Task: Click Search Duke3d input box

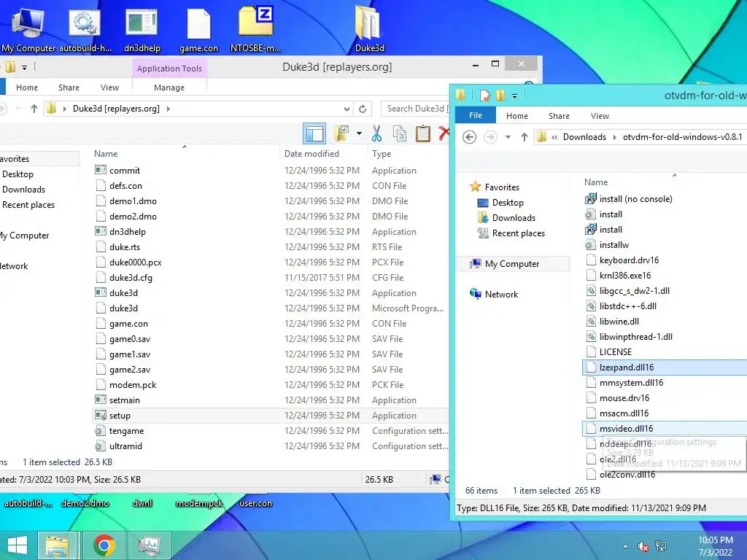Action: point(416,109)
